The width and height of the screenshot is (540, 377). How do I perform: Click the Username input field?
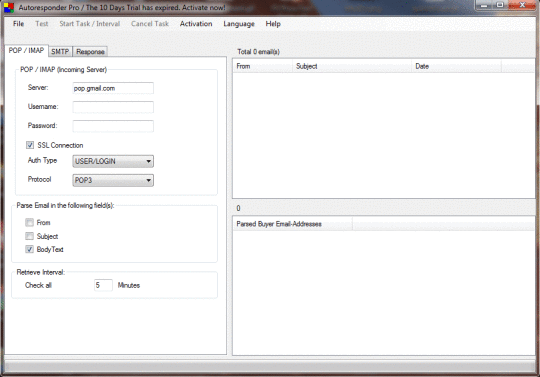click(113, 107)
